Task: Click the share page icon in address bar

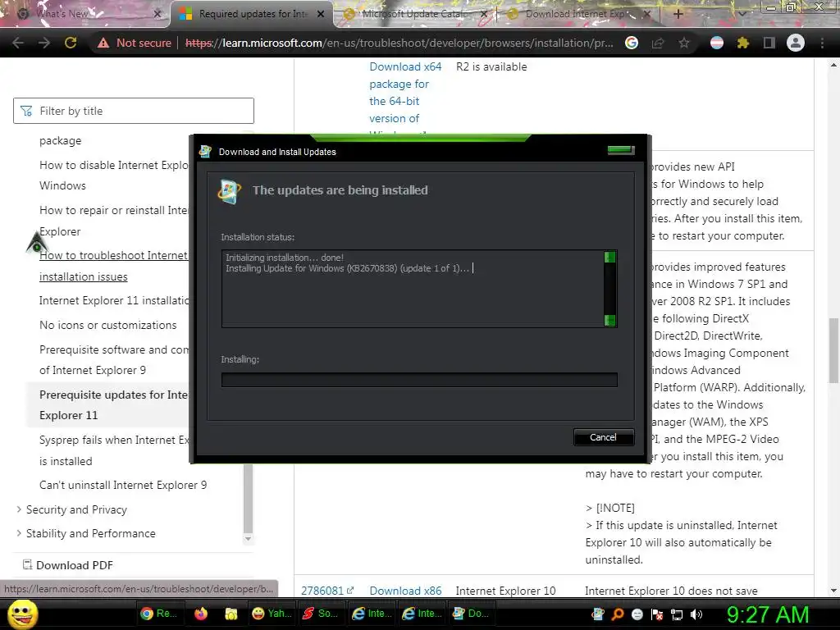Action: pos(658,43)
